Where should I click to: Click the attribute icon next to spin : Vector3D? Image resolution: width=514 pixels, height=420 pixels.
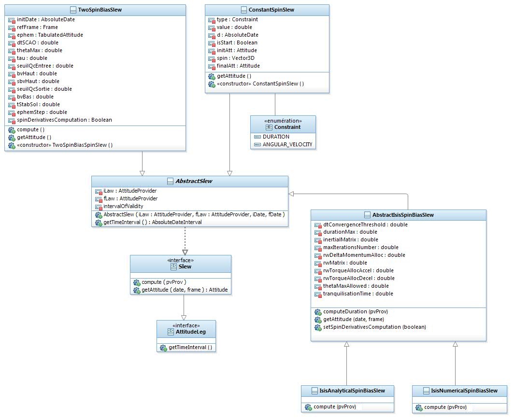tap(212, 58)
